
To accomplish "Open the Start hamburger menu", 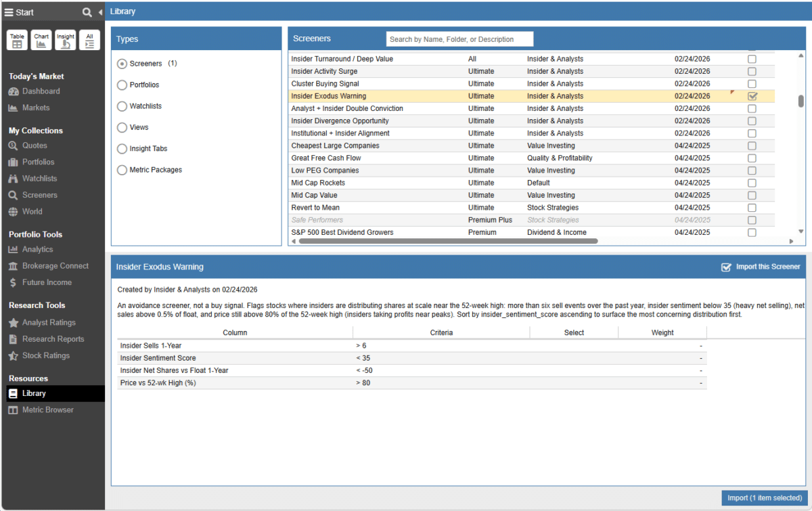I will [x=9, y=12].
